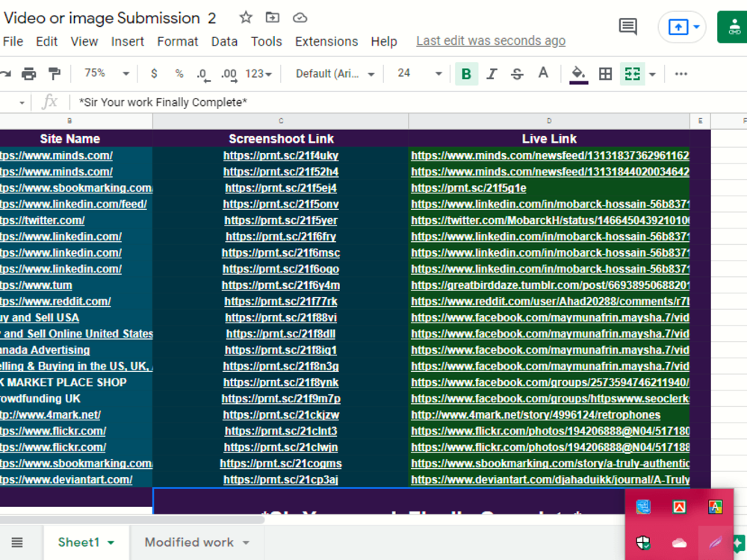Click the redo arrow icon

click(5, 73)
